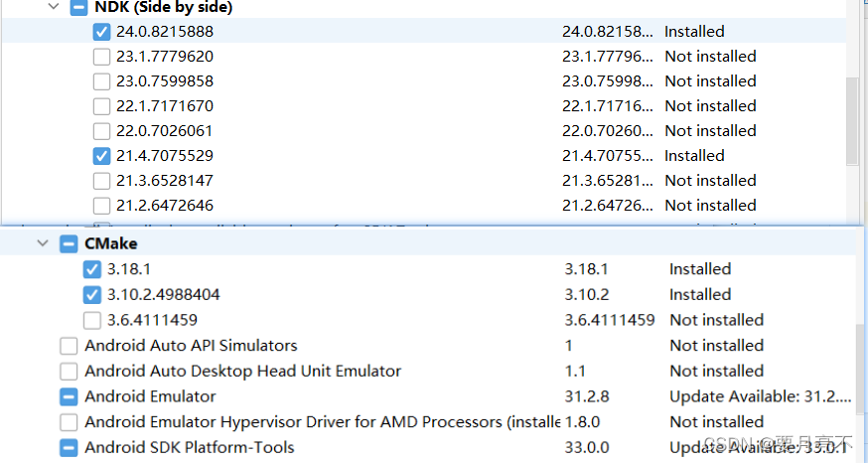Toggle CMake group checkbox
Screen dimensions: 868x463
point(69,244)
